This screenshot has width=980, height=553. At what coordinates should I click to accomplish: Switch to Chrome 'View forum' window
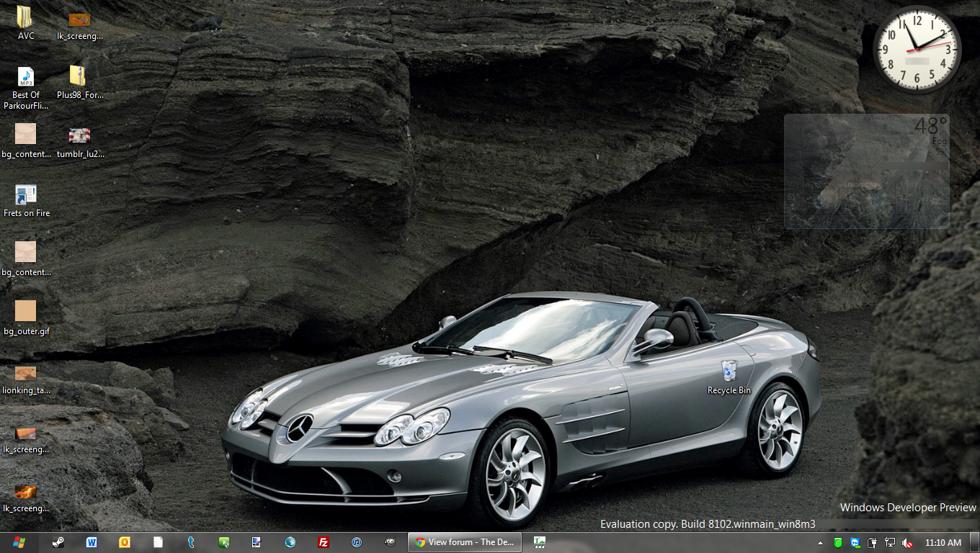point(464,542)
